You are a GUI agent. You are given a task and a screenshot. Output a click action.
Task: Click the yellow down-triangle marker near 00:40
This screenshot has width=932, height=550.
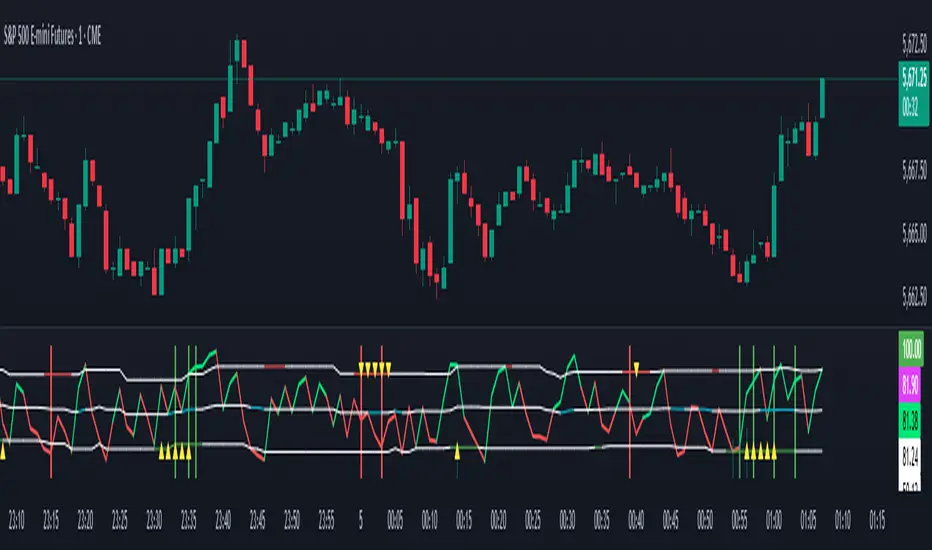coord(636,369)
